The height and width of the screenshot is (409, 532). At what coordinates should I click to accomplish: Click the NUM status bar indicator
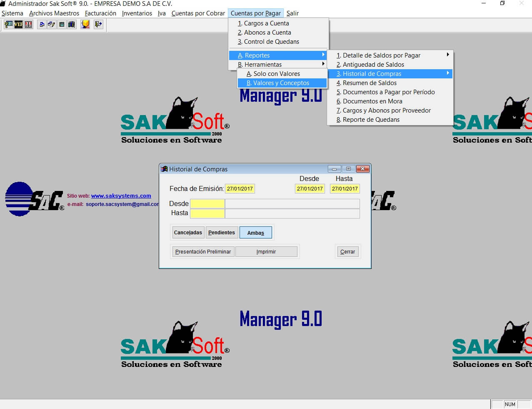coord(510,404)
